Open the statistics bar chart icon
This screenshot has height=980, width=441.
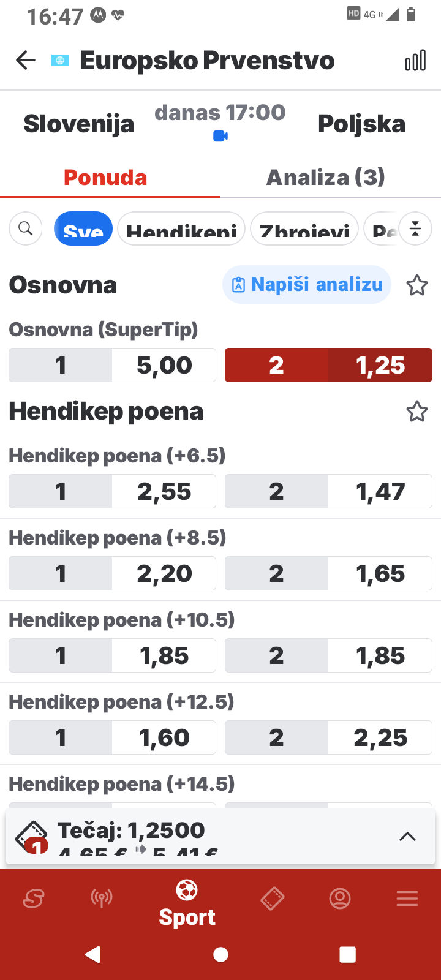coord(415,60)
